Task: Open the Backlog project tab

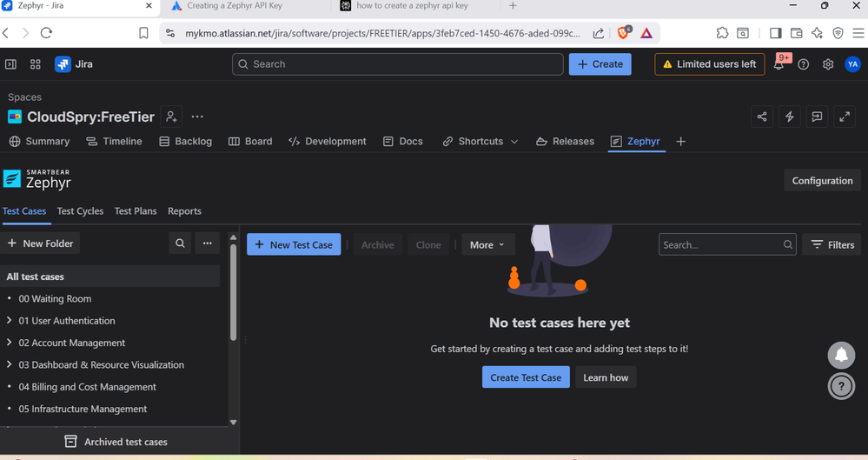Action: [x=185, y=142]
